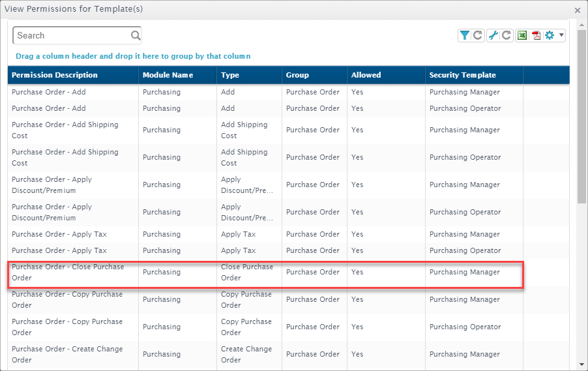
Task: Open the gear settings icon
Action: click(x=550, y=36)
